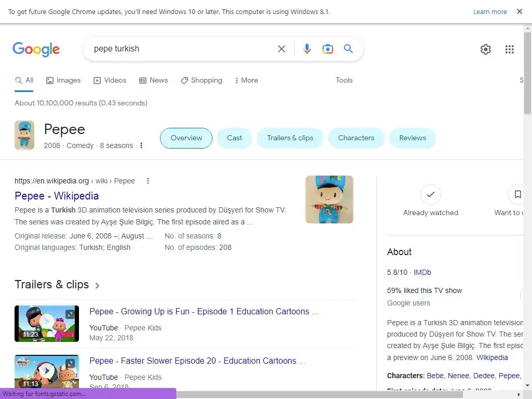The width and height of the screenshot is (532, 399).
Task: Play the 11:23 video thumbnail
Action: tap(47, 324)
